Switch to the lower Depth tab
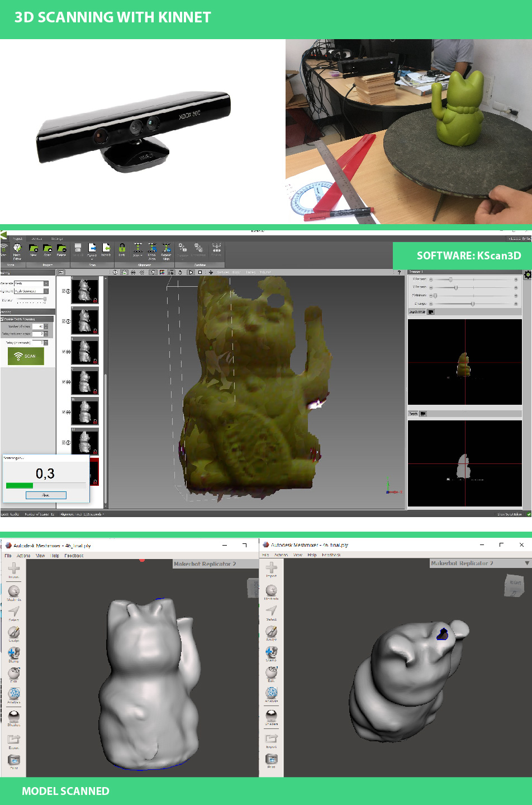The image size is (532, 805). (x=413, y=414)
